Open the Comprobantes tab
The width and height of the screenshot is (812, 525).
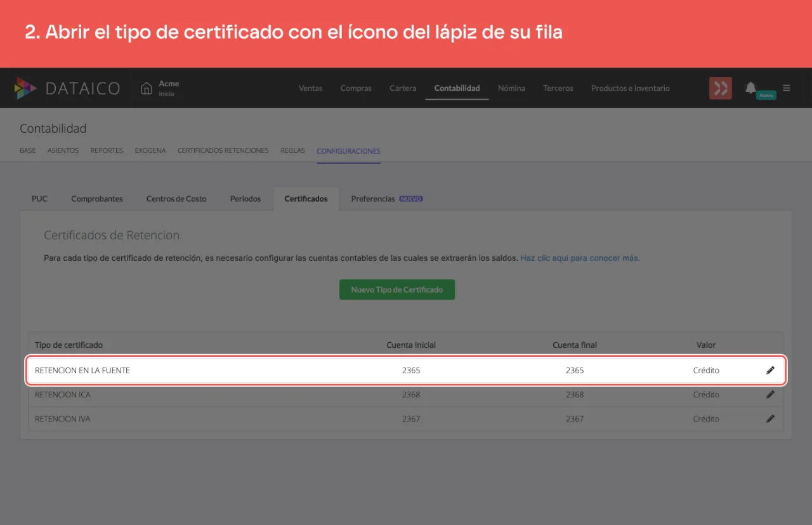97,199
